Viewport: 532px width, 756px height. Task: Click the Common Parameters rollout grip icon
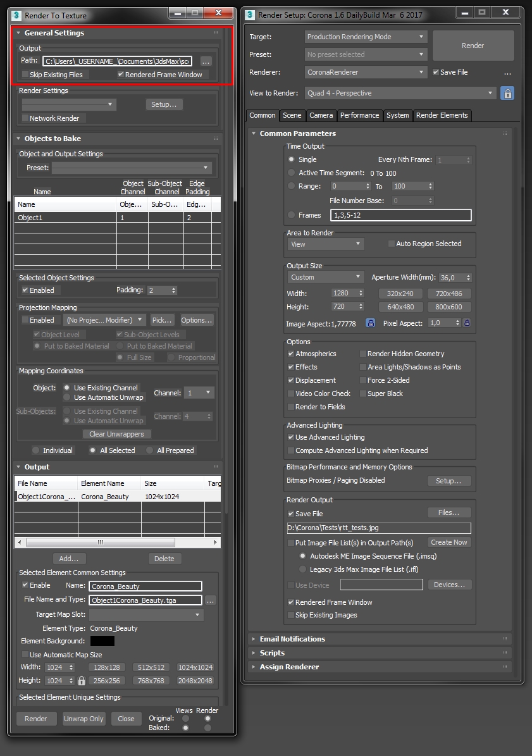(505, 133)
